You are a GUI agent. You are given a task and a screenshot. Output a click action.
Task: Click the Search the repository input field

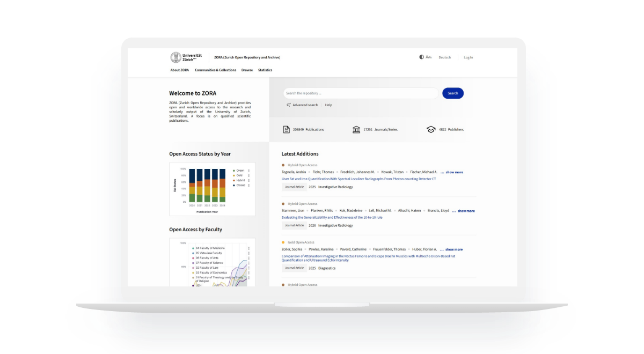361,93
